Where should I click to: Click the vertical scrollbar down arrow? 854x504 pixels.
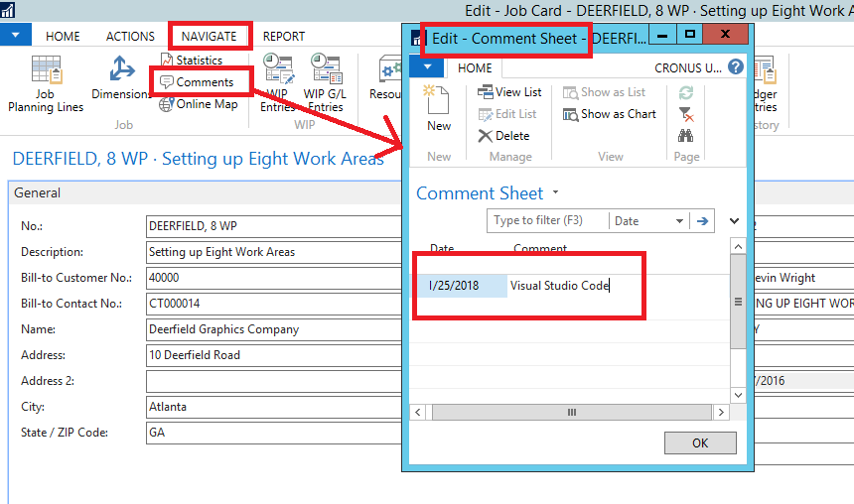(x=738, y=395)
